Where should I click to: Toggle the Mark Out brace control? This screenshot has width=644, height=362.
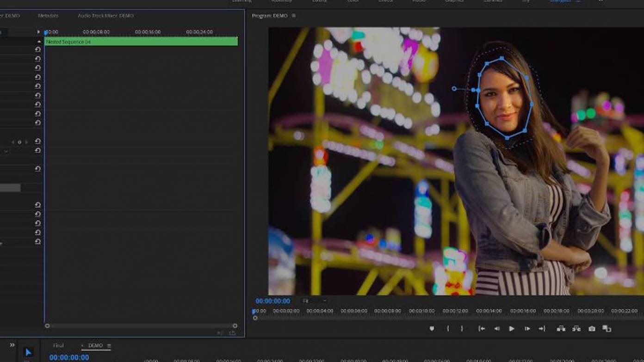pyautogui.click(x=462, y=329)
